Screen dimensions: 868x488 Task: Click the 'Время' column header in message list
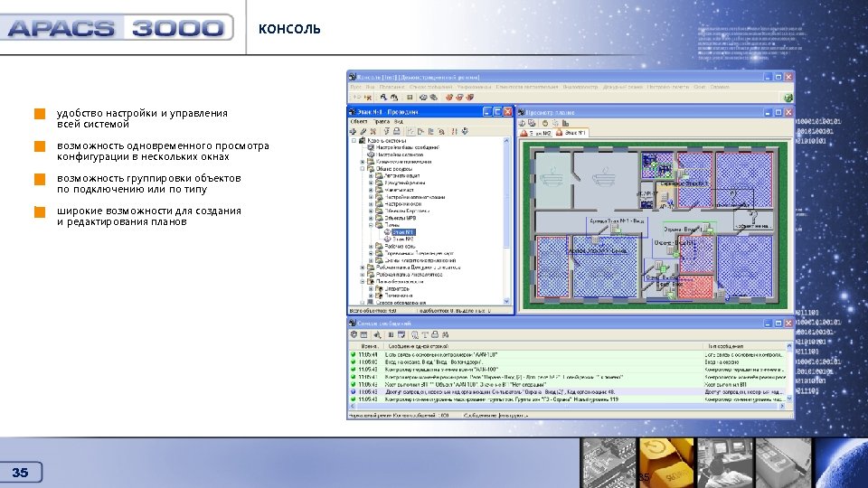[368, 346]
